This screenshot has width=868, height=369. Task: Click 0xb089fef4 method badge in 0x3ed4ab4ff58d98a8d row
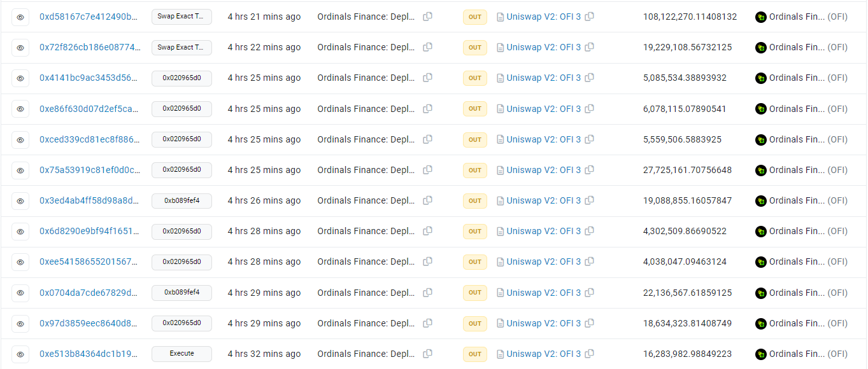tap(181, 200)
